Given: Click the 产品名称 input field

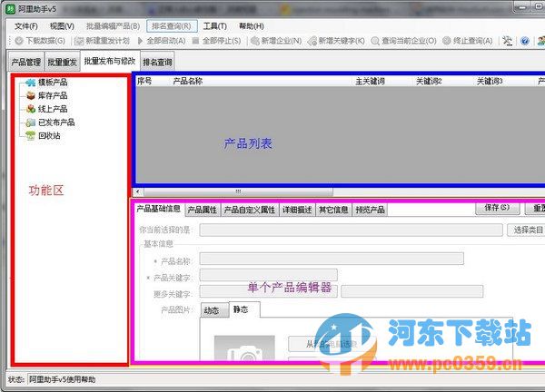Looking at the screenshot, I should (332, 259).
